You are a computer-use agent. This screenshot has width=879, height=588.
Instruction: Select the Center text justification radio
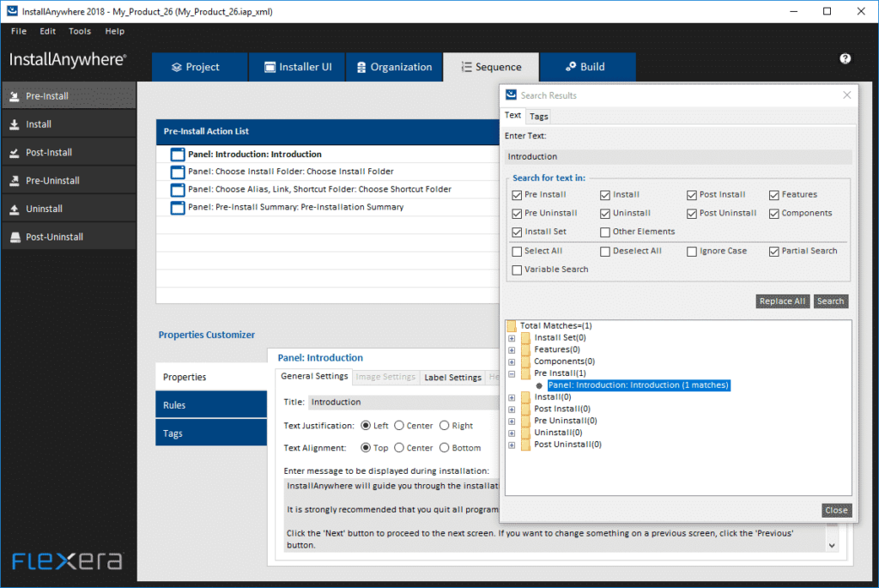[x=399, y=425]
